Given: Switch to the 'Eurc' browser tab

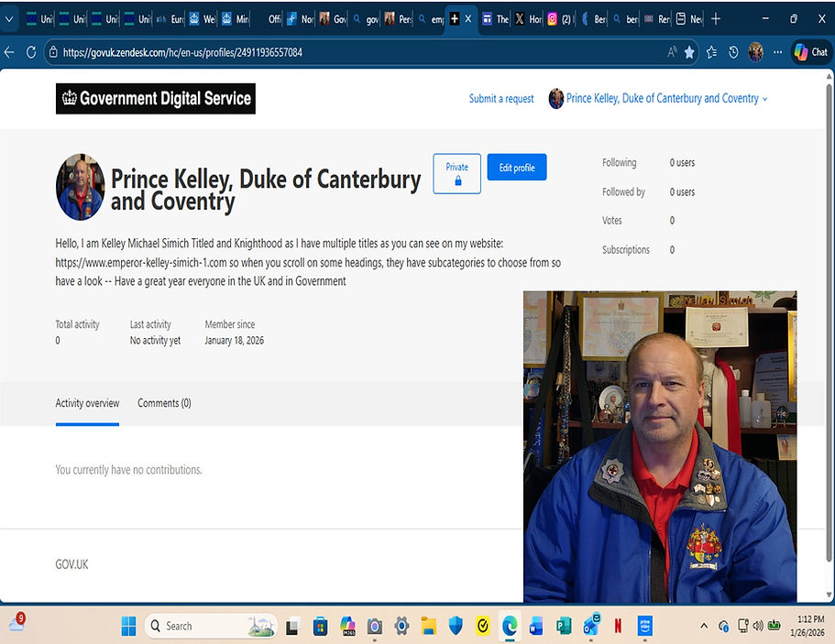Looking at the screenshot, I should [x=170, y=19].
